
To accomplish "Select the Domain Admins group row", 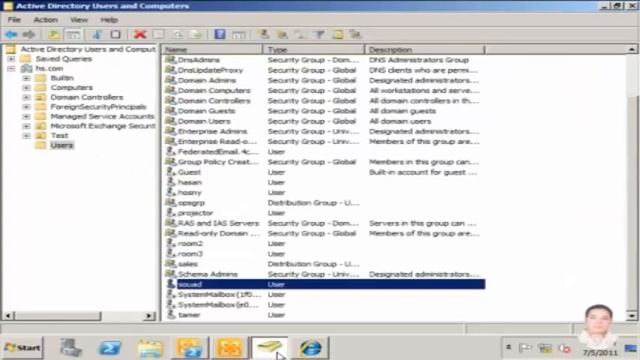I will tap(324, 80).
